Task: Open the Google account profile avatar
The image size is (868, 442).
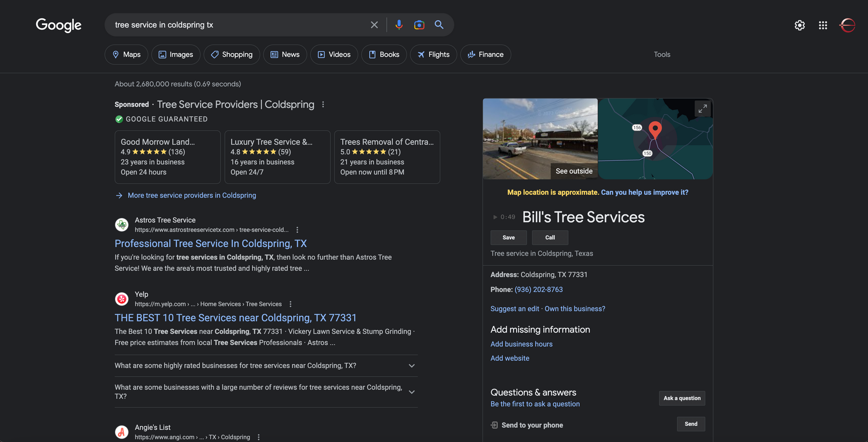Action: (847, 25)
